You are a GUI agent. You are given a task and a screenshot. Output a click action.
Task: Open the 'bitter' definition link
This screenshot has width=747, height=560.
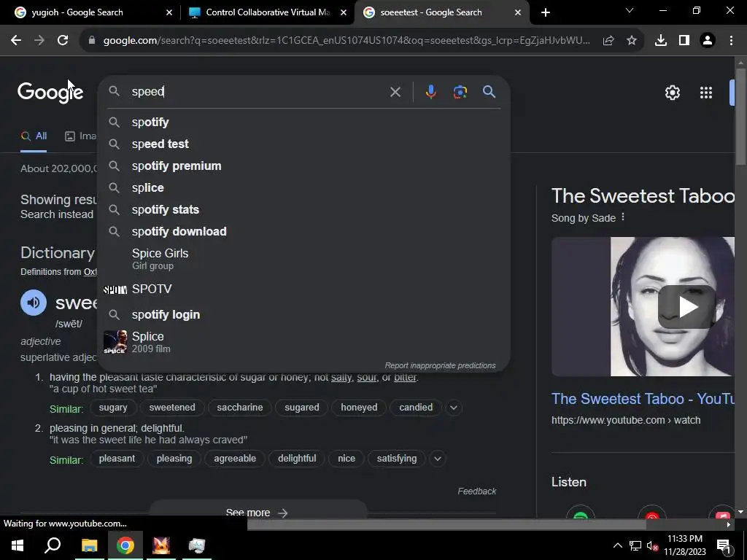click(405, 377)
